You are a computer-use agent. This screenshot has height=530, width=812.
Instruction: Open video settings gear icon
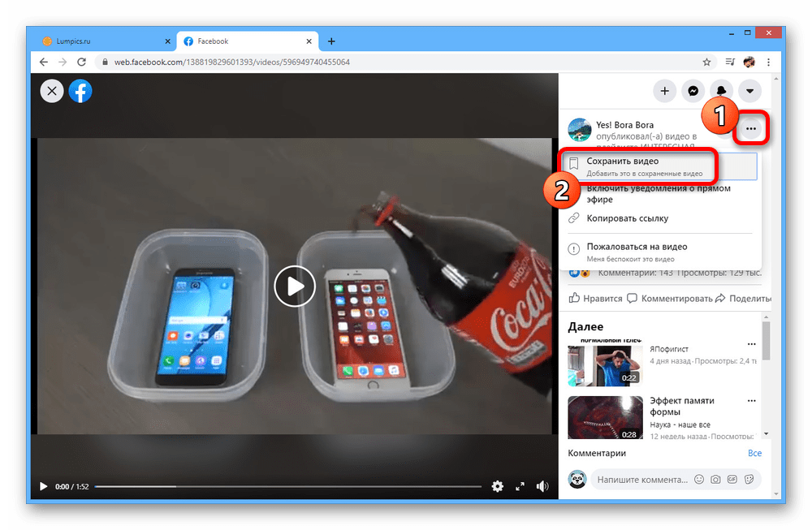(498, 486)
